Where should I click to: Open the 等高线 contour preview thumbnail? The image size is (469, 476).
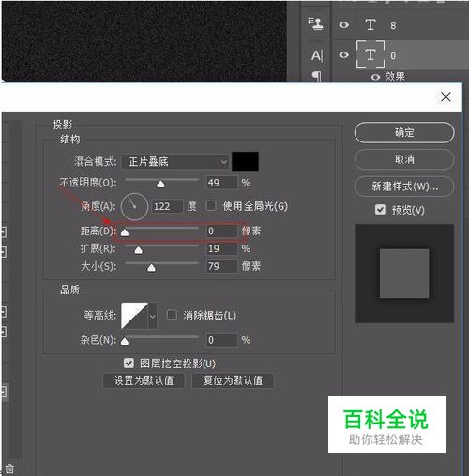[134, 316]
